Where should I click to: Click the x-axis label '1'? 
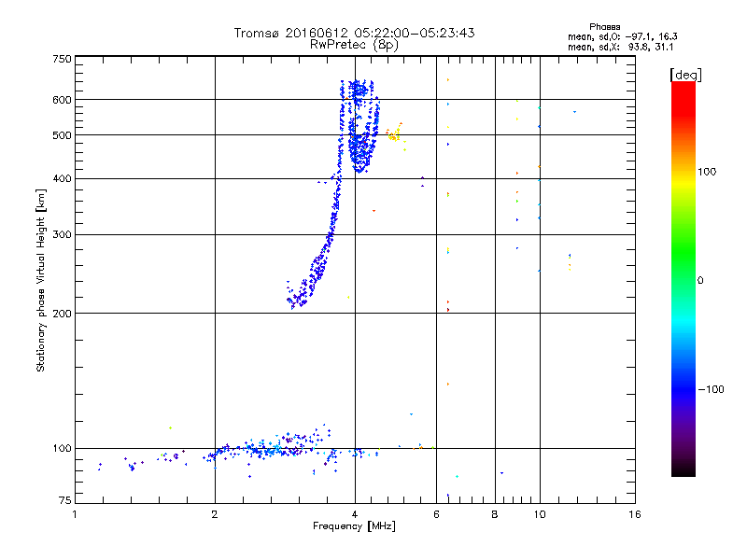click(x=75, y=514)
